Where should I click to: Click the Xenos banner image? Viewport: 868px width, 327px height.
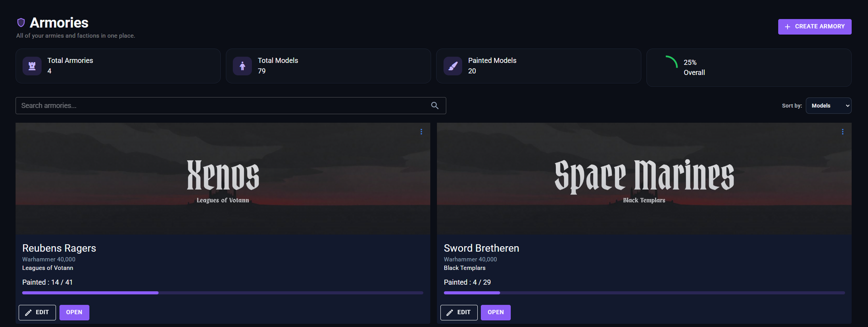223,179
